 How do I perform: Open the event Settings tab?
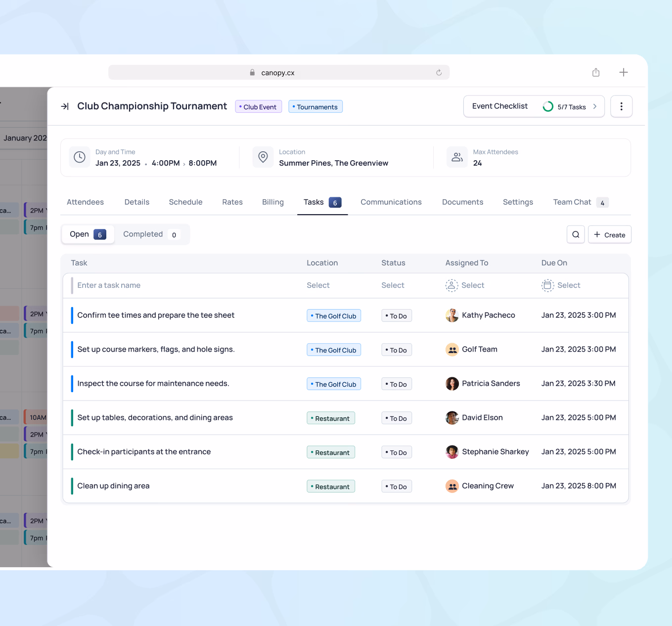518,202
